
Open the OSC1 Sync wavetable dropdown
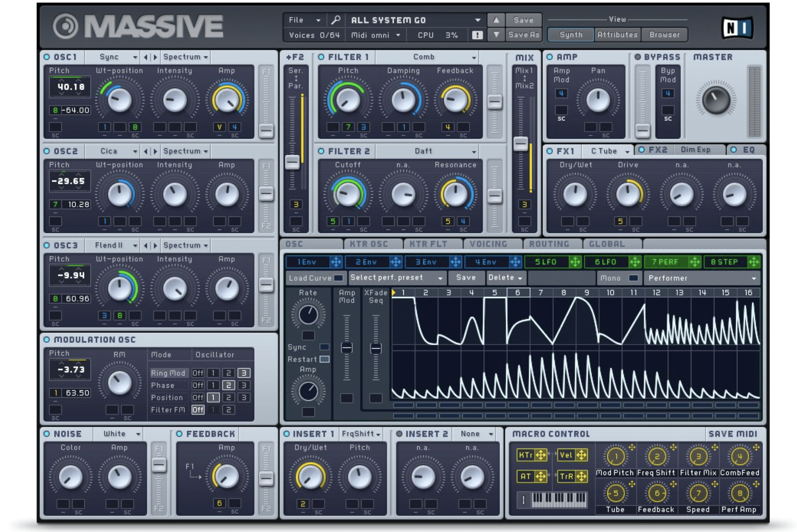[x=112, y=57]
